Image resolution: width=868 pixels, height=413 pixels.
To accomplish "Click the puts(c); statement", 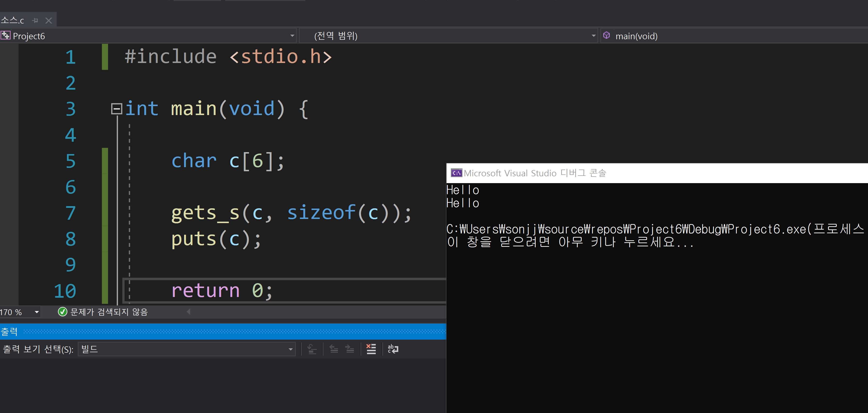I will (x=216, y=240).
